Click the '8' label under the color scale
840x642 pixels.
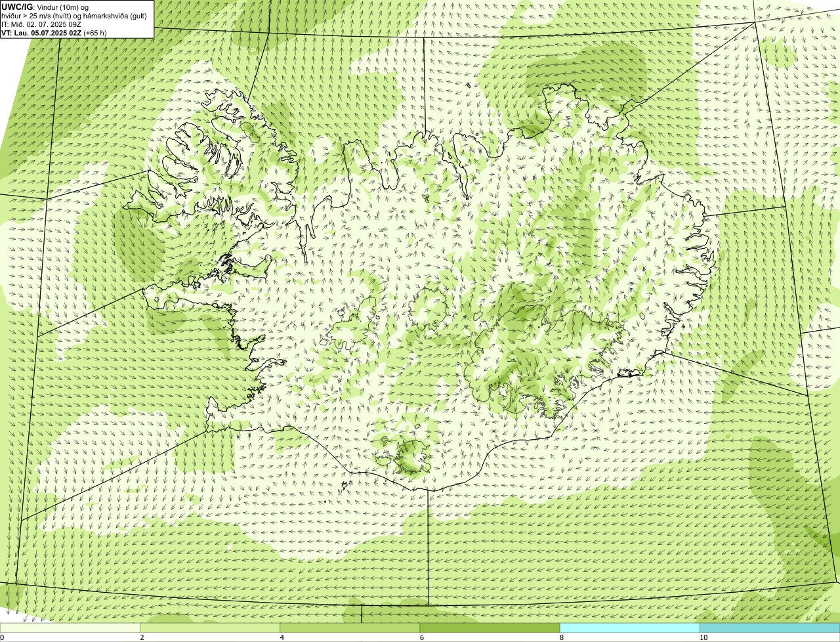(x=561, y=637)
